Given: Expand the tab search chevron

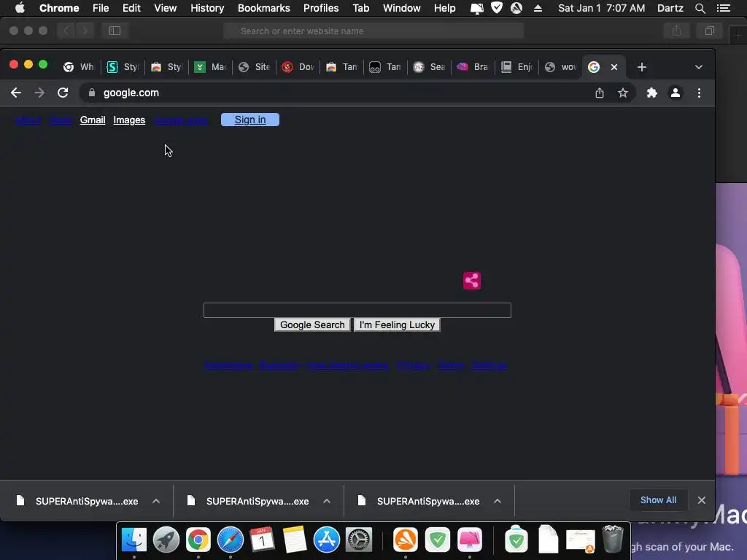Looking at the screenshot, I should [x=698, y=67].
